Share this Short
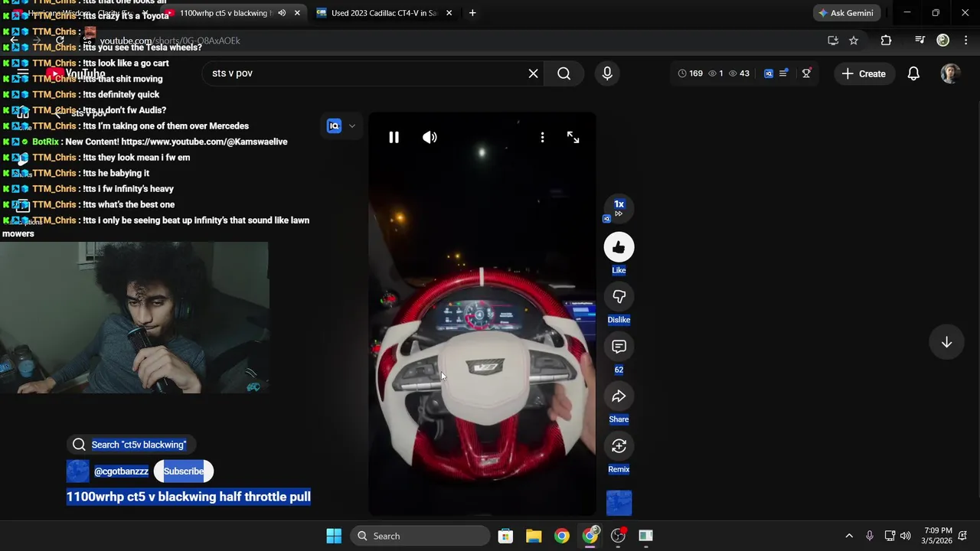Image resolution: width=980 pixels, height=551 pixels. [x=619, y=396]
